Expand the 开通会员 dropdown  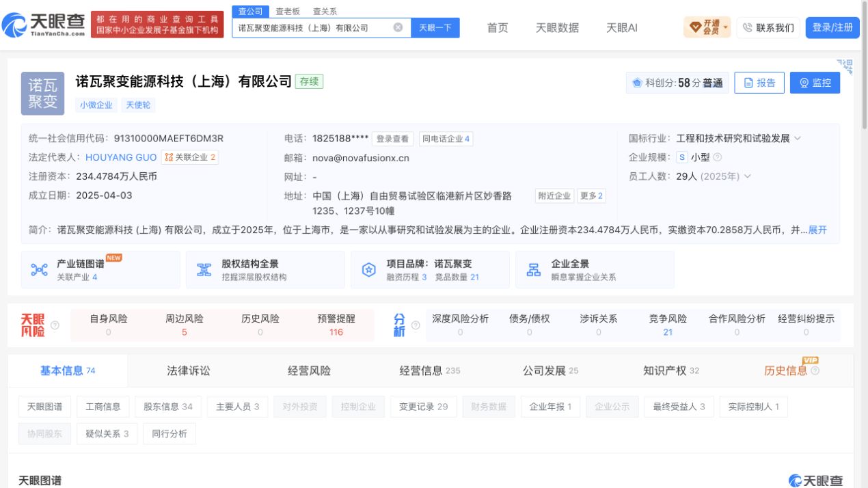(x=707, y=27)
